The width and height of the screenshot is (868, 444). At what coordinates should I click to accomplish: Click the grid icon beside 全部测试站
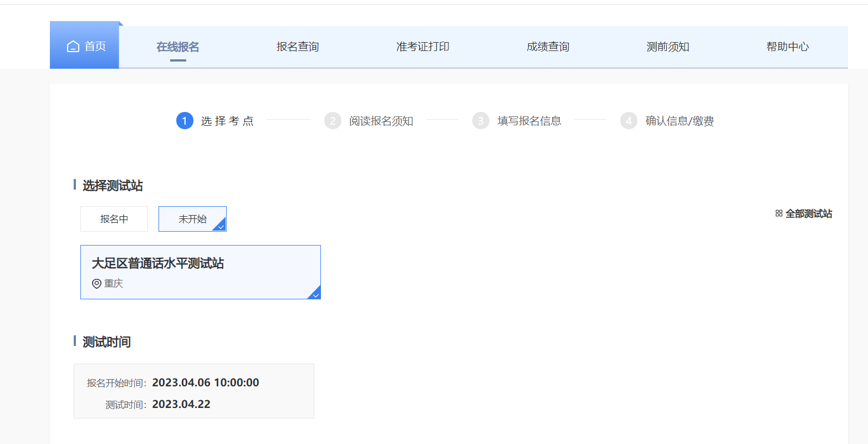click(779, 213)
